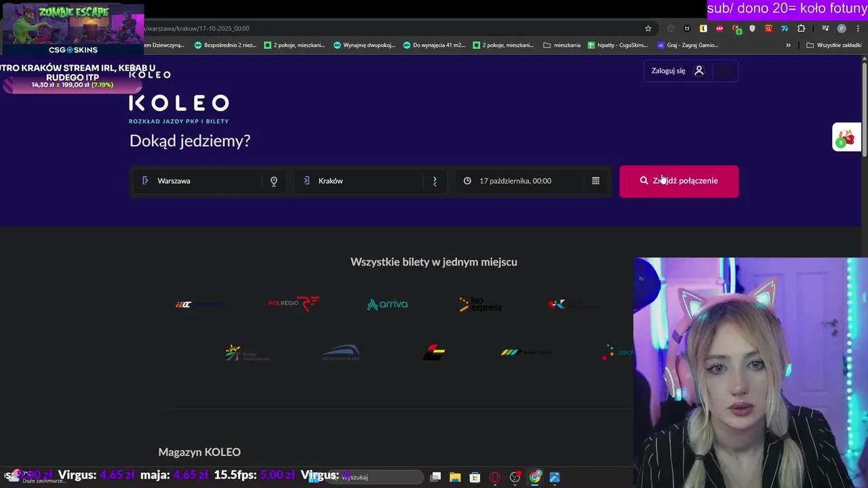This screenshot has width=868, height=488.
Task: Swap stations with the arrows icon beside Kraków
Action: tap(435, 181)
